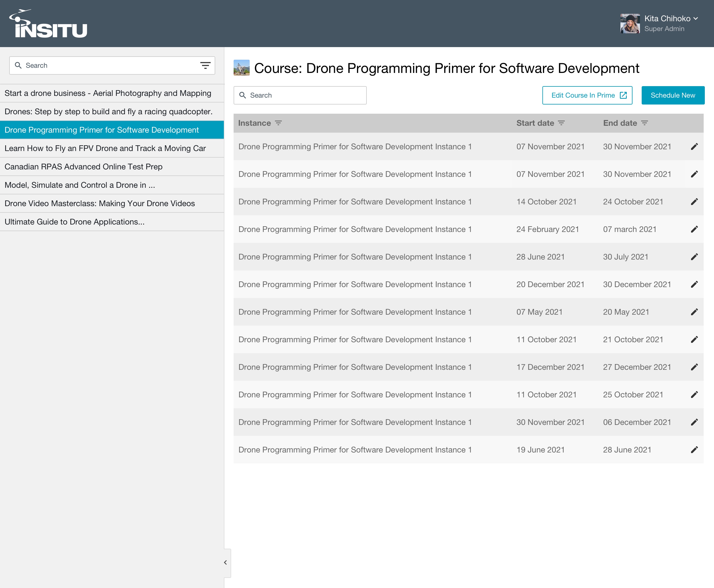Edit the instance starting 20 December 2021
714x588 pixels.
[x=694, y=285]
